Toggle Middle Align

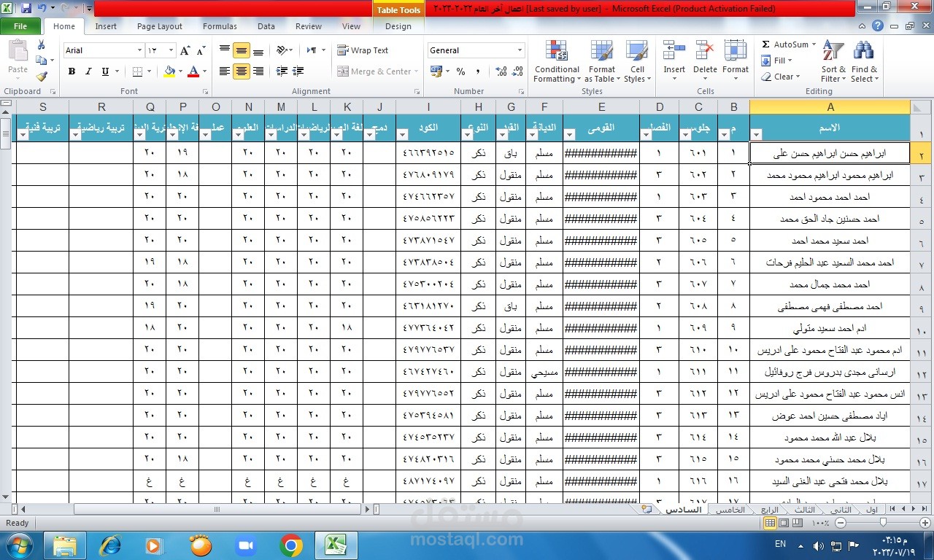(x=241, y=50)
